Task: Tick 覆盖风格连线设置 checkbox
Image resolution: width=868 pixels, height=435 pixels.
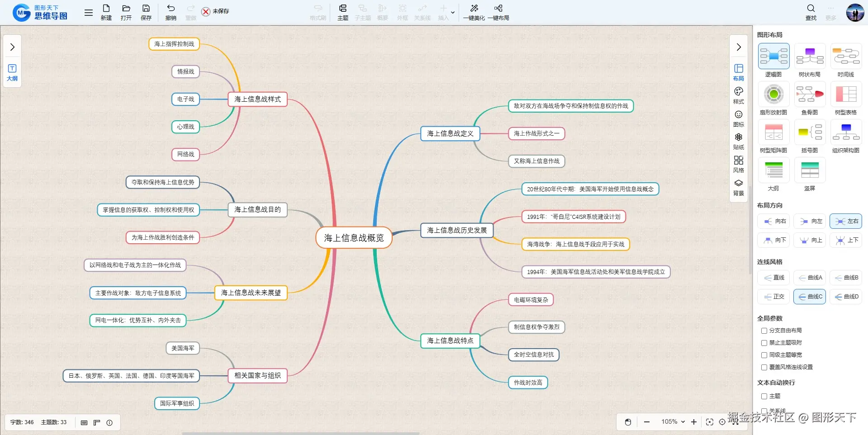Action: (764, 367)
